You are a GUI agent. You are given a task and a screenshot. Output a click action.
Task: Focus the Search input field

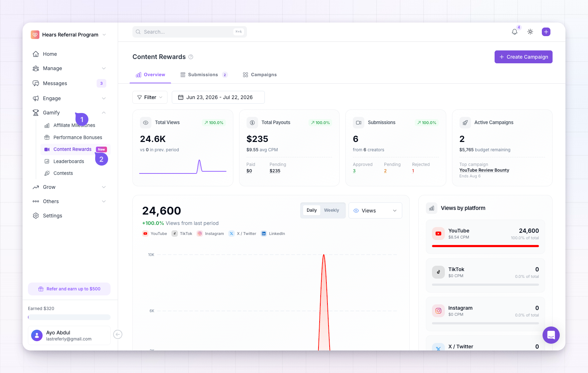coord(190,32)
